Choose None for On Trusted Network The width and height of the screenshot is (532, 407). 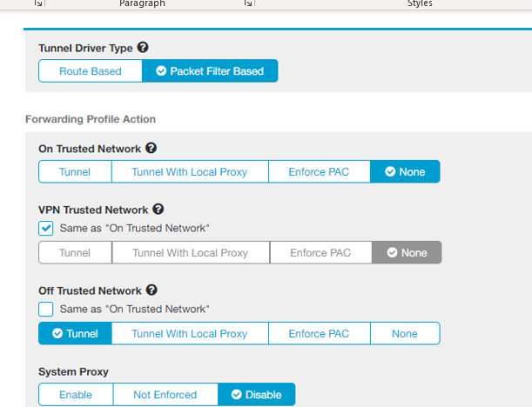coord(405,171)
